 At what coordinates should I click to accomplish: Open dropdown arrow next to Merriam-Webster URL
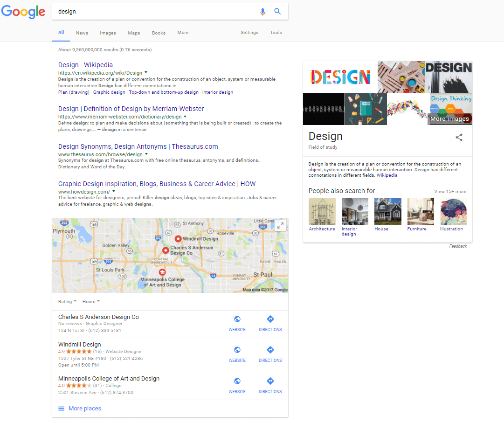coord(185,116)
